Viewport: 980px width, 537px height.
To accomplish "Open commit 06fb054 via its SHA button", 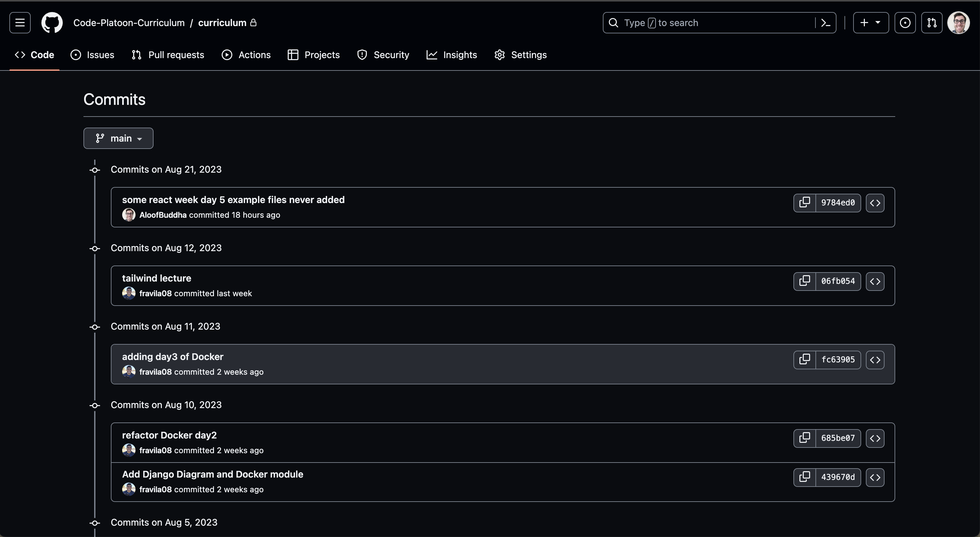I will tap(838, 281).
